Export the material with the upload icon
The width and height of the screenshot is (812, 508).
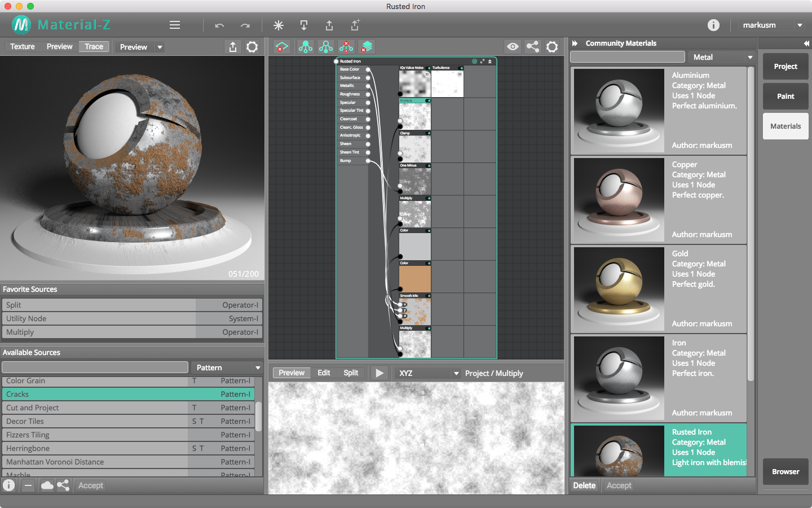point(329,25)
